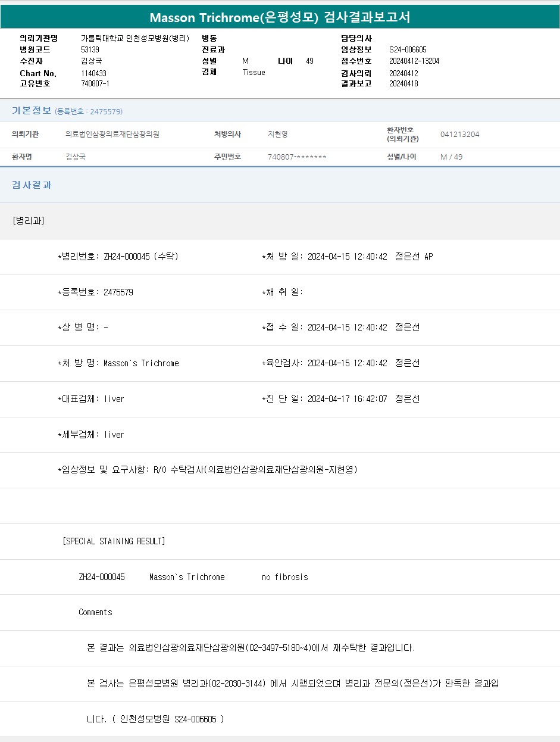Viewport: 560px width, 742px height.
Task: Click the "no fibrosis" result text
Action: [284, 577]
